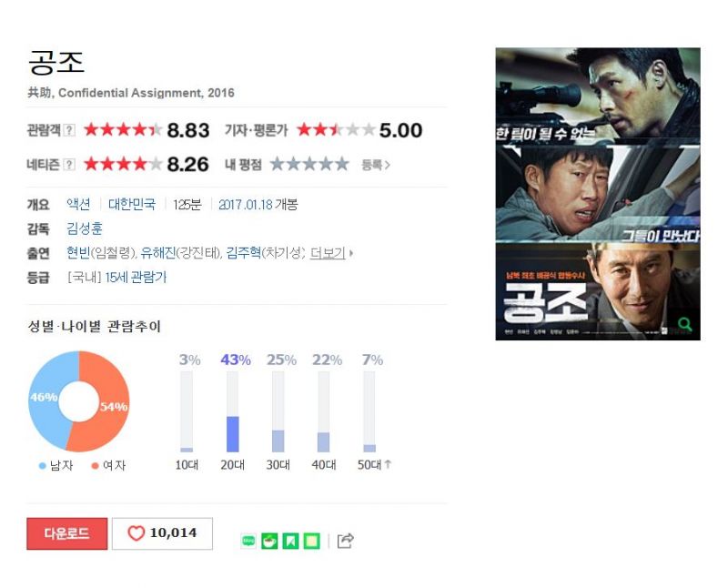
Task: Click the 다운로드 download button
Action: [x=66, y=533]
